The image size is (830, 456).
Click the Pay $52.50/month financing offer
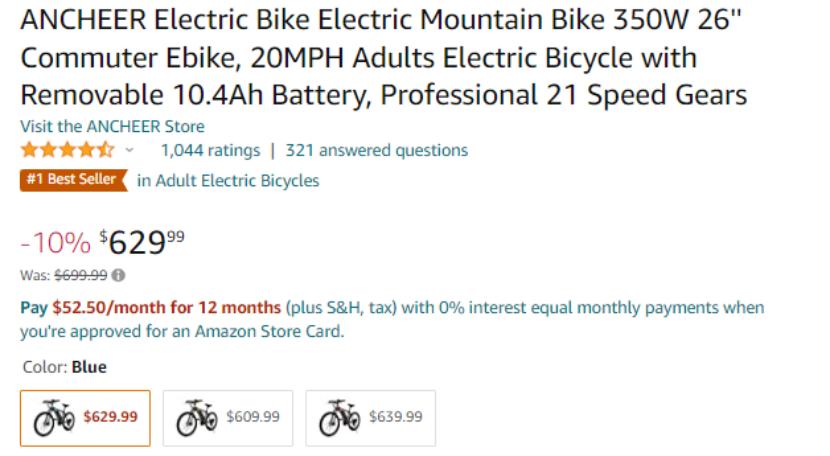point(150,308)
